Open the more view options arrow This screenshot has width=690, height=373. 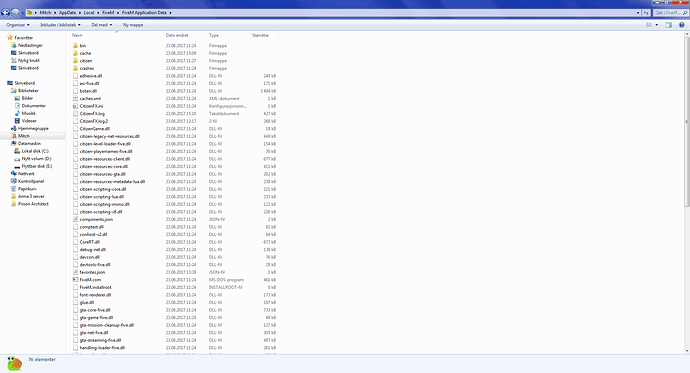(657, 25)
